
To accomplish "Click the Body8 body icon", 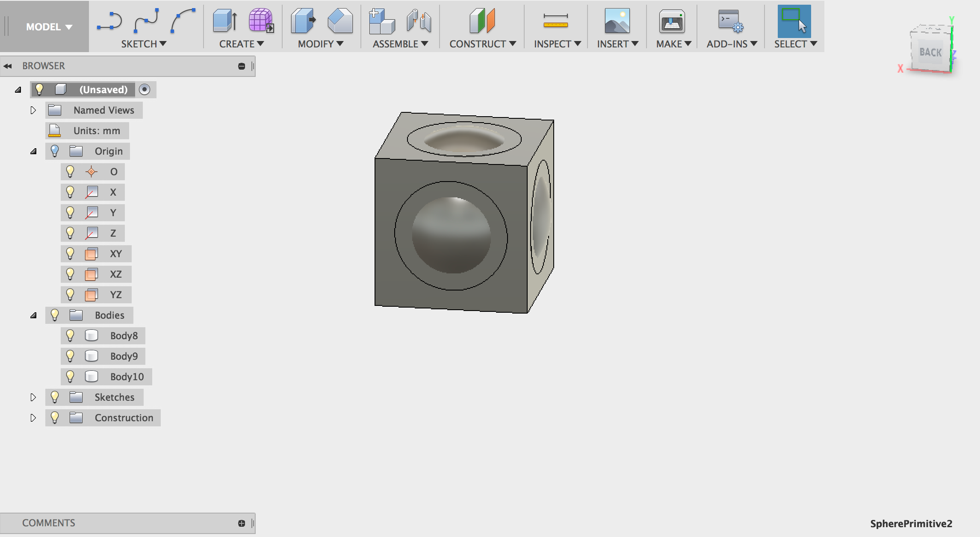I will (x=91, y=336).
